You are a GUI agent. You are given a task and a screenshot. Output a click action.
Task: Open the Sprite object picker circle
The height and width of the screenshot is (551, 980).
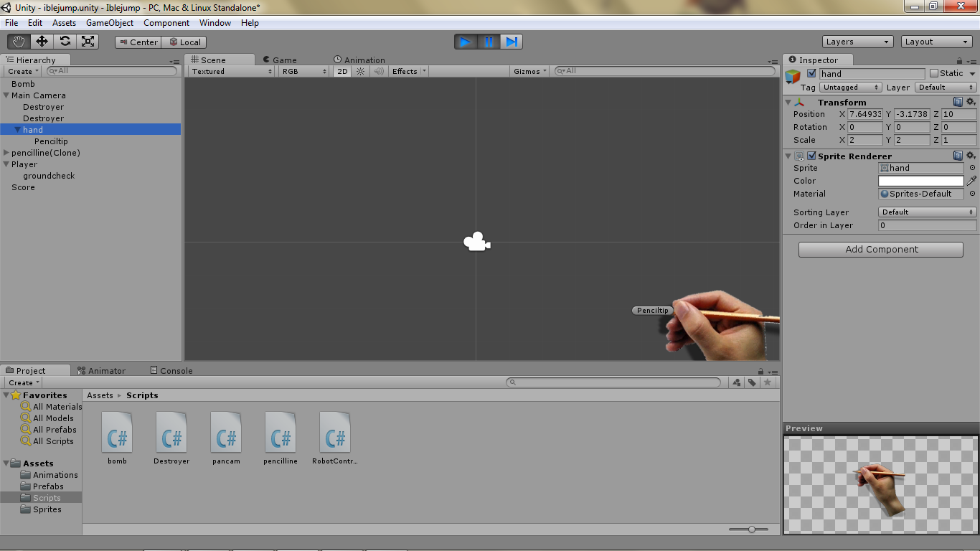tap(972, 168)
